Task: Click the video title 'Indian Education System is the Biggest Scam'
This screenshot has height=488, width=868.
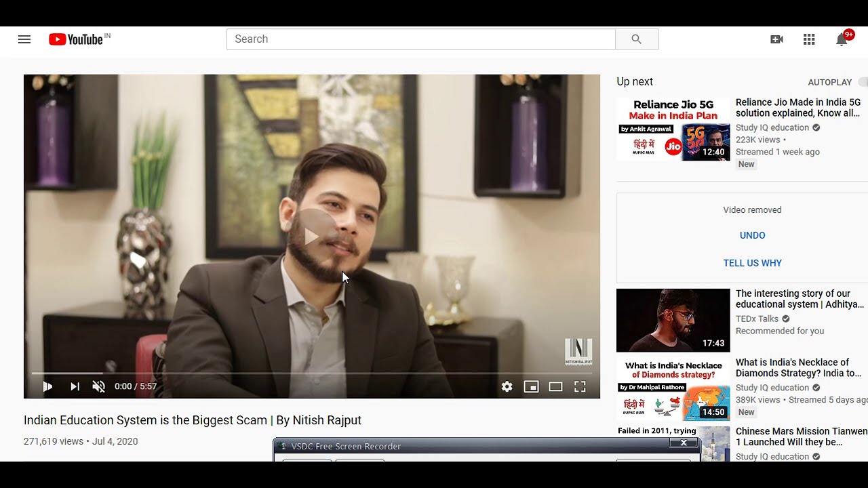Action: pyautogui.click(x=193, y=420)
